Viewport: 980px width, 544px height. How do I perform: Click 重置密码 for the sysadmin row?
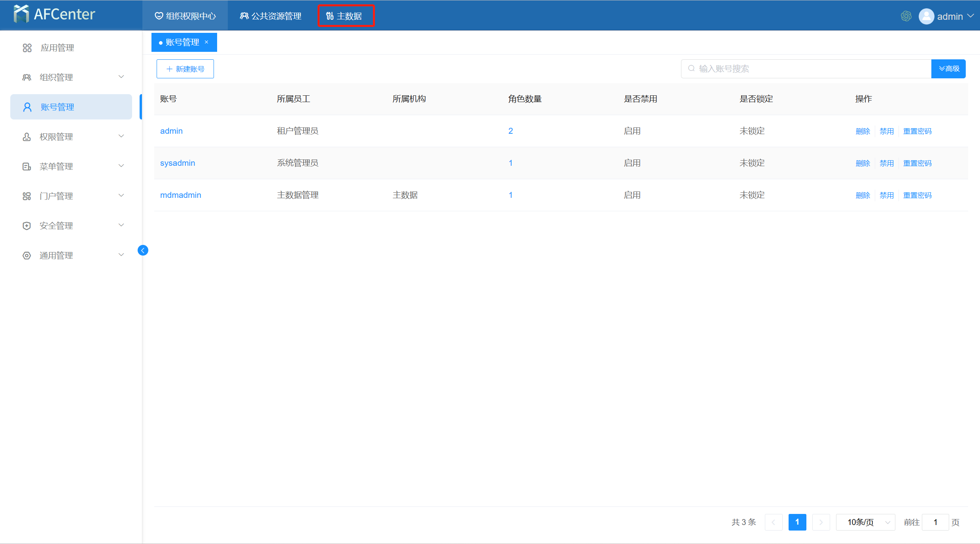(918, 163)
